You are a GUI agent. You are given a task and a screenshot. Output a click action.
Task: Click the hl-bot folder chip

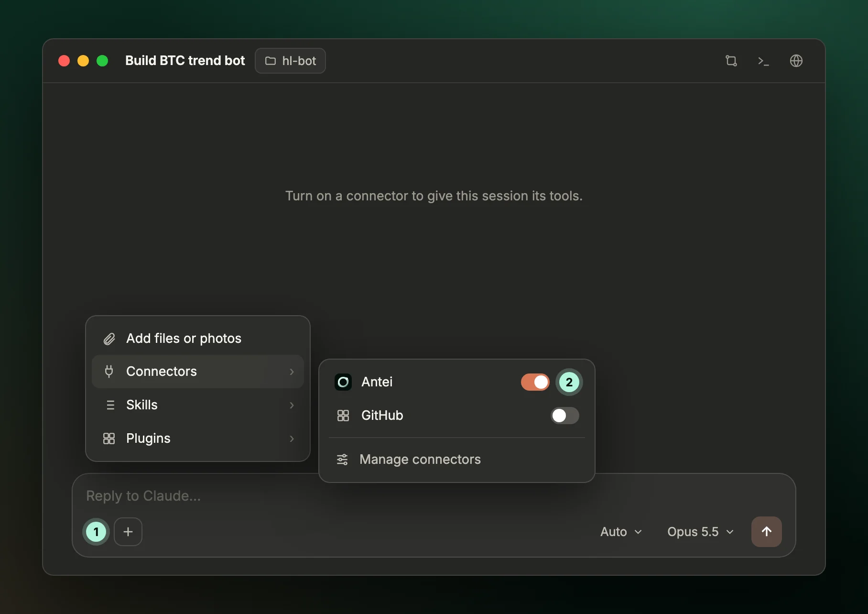point(290,61)
